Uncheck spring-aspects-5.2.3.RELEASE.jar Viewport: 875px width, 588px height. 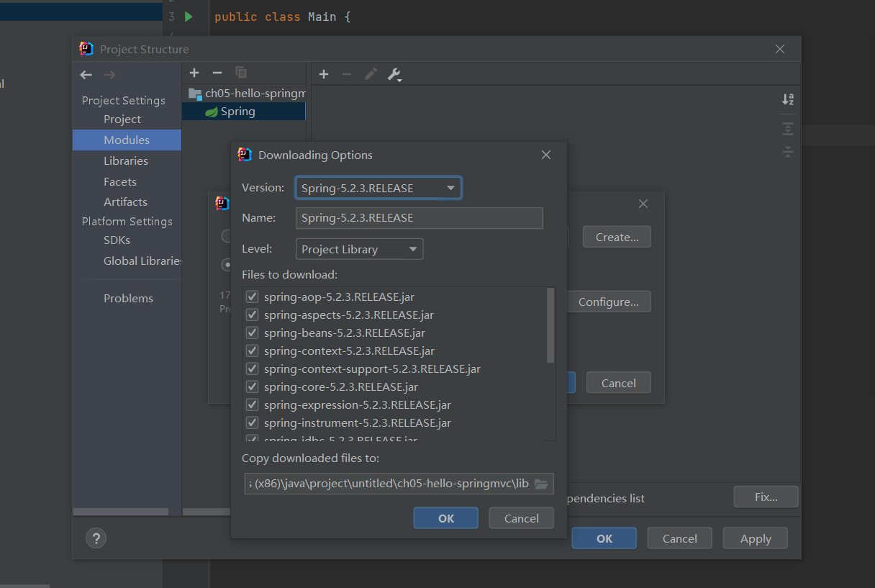(252, 315)
